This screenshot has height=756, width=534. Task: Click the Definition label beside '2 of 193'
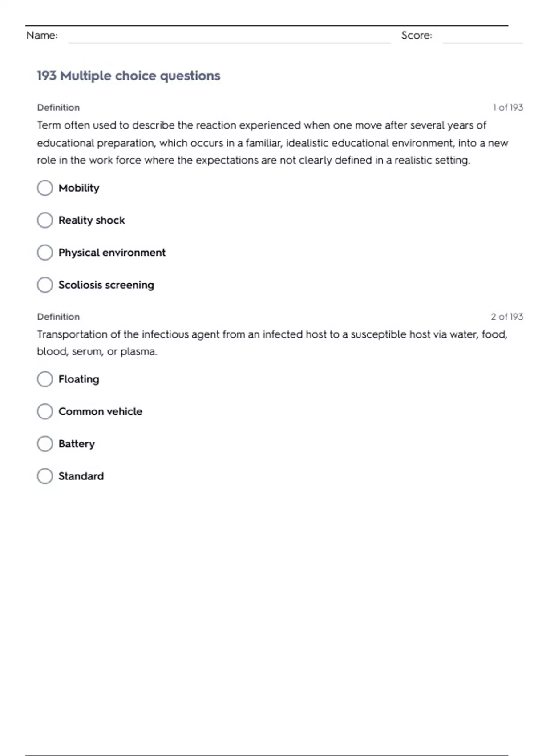(x=58, y=317)
